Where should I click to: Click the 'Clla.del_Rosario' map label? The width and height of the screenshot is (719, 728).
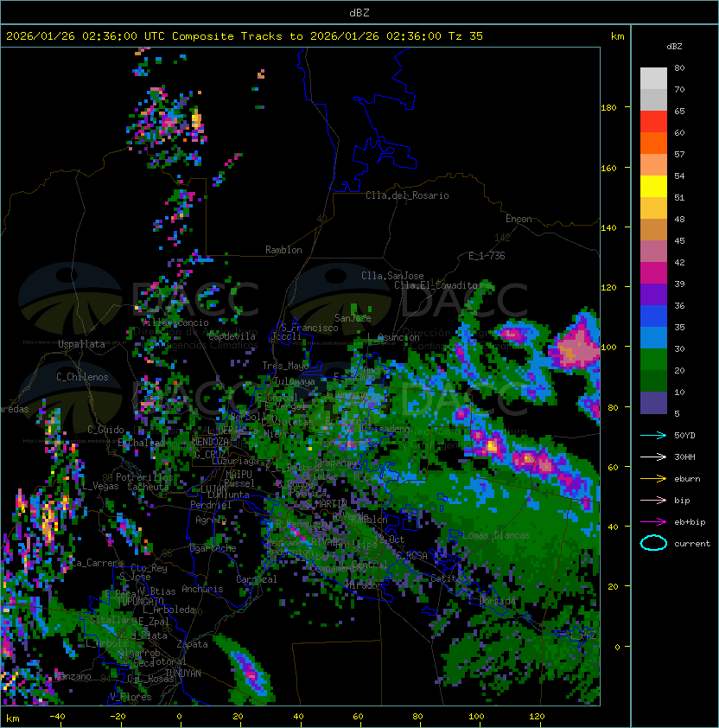click(x=407, y=195)
